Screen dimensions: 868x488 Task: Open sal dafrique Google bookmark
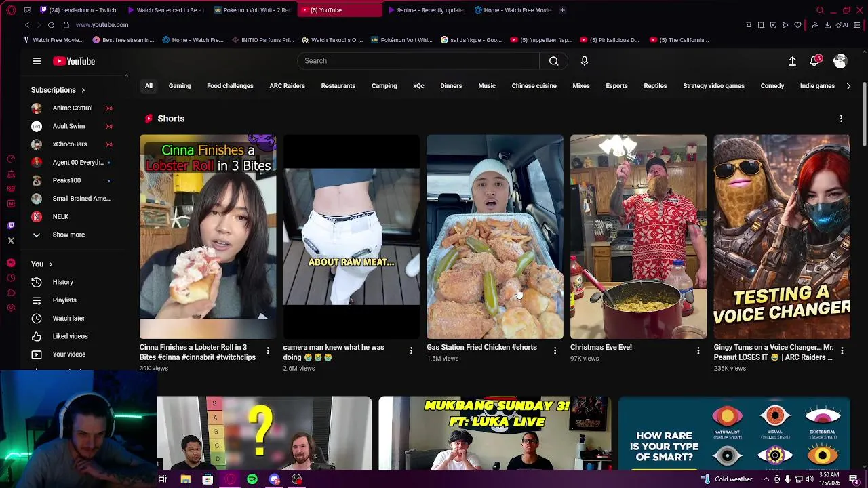click(x=471, y=40)
